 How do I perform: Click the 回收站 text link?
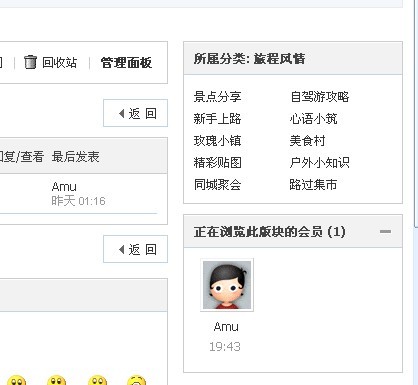point(60,62)
